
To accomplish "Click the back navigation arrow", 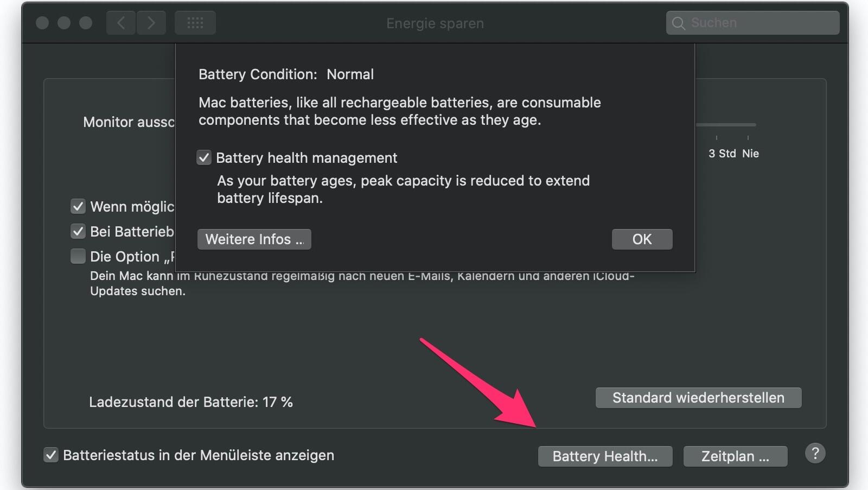I will pyautogui.click(x=120, y=23).
